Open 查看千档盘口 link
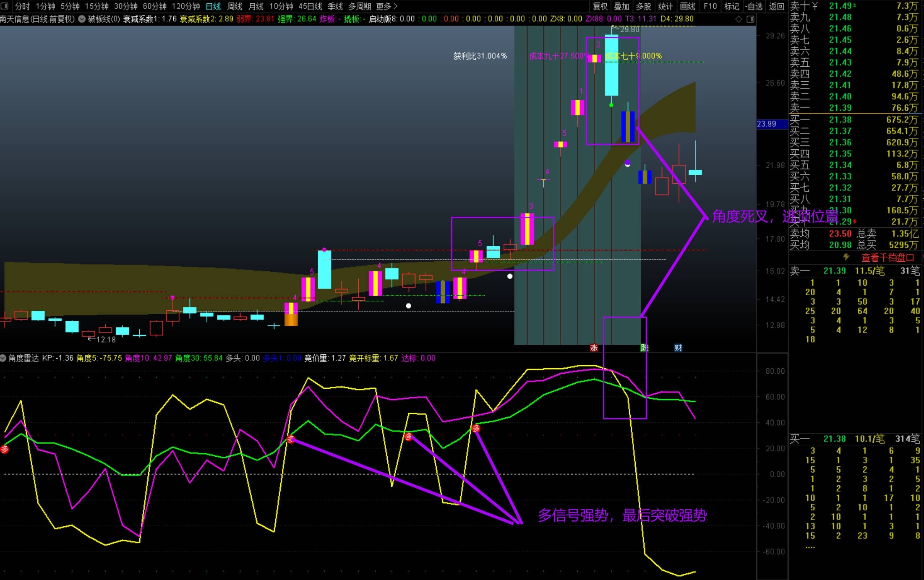 point(887,257)
